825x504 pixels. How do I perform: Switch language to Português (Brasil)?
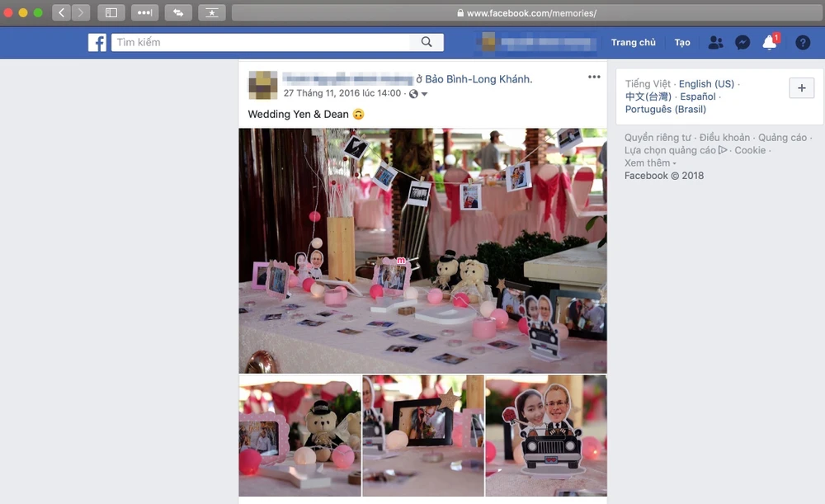[666, 109]
